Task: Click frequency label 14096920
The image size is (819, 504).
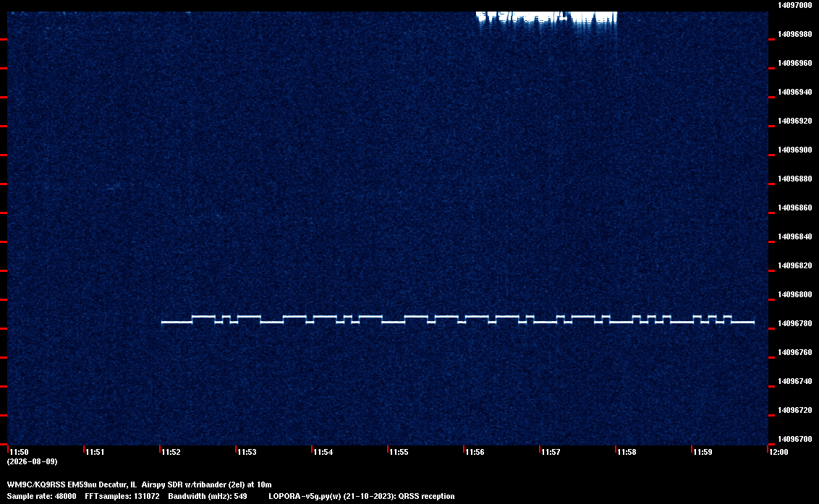Action: pos(794,121)
